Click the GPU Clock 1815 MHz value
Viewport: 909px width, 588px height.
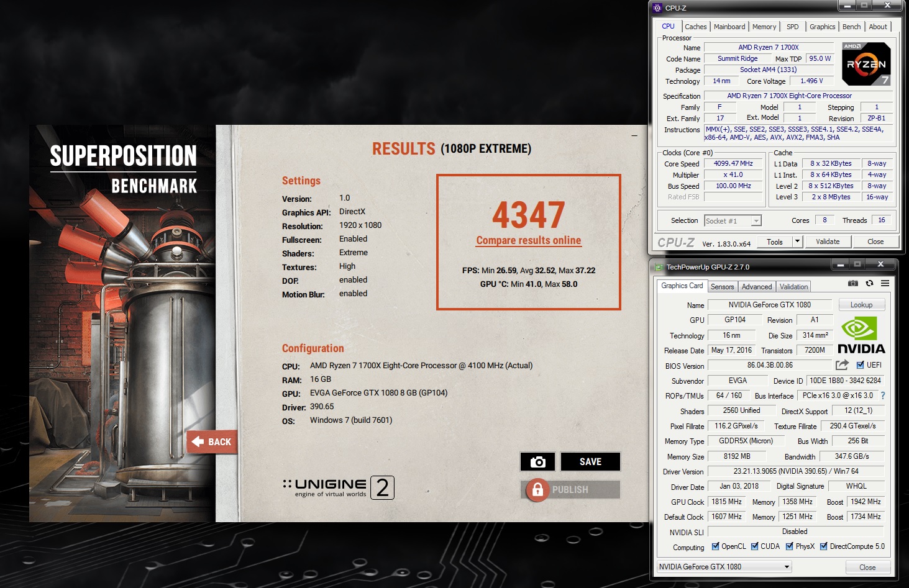pos(726,502)
